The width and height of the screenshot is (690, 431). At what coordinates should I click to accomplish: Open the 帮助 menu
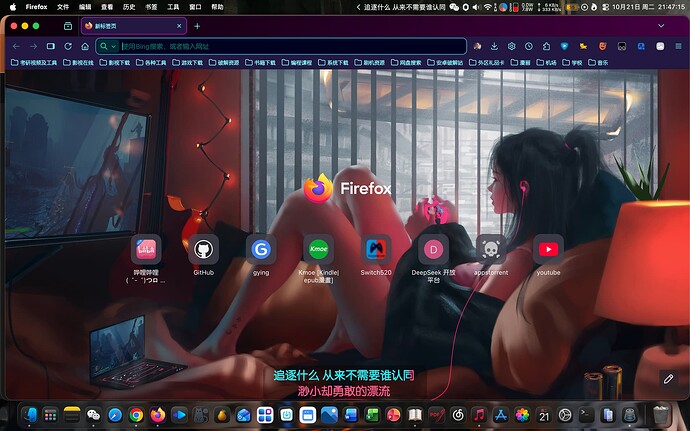coord(217,7)
